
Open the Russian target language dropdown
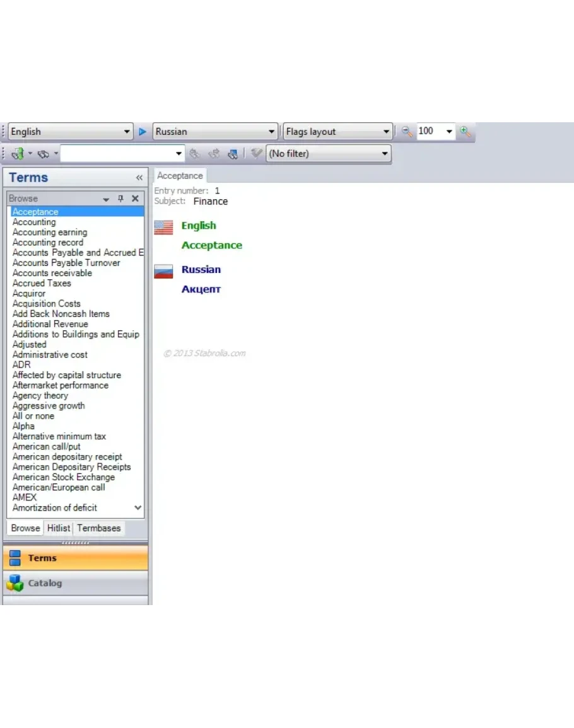pos(272,132)
